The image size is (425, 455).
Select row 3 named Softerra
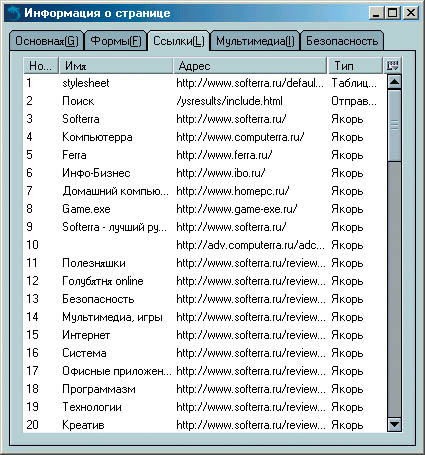pyautogui.click(x=205, y=119)
